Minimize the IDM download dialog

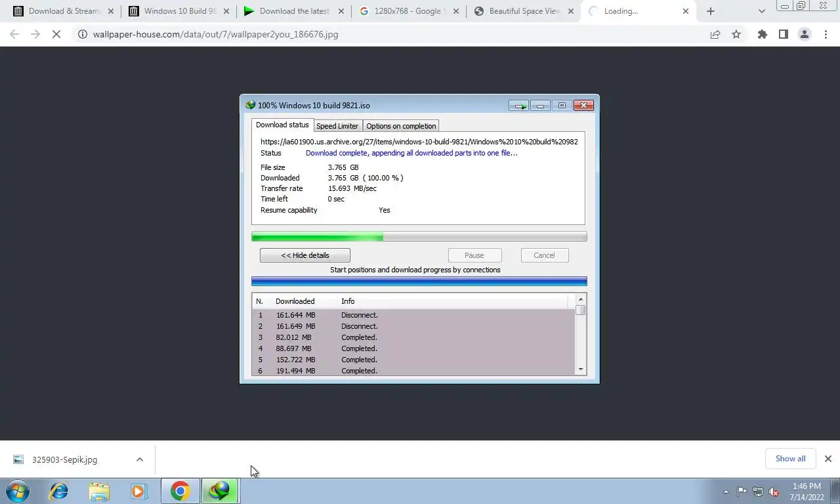pyautogui.click(x=540, y=106)
